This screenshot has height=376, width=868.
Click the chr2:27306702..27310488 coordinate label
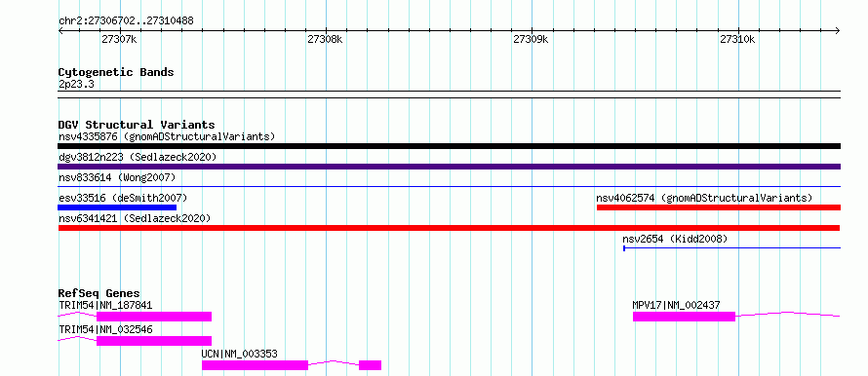(x=126, y=21)
